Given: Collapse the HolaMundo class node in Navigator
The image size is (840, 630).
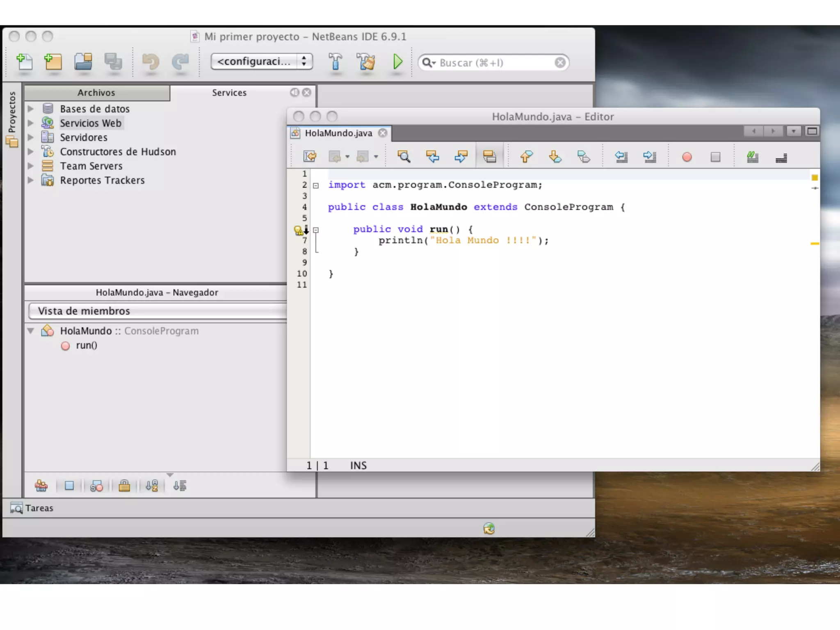Looking at the screenshot, I should (x=31, y=331).
